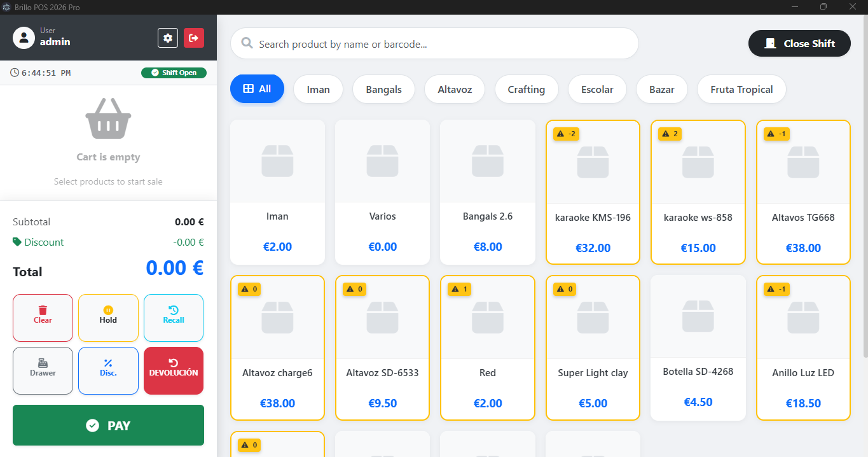Image resolution: width=868 pixels, height=457 pixels.
Task: Click the Brillo POS app icon in title bar
Action: [x=7, y=7]
